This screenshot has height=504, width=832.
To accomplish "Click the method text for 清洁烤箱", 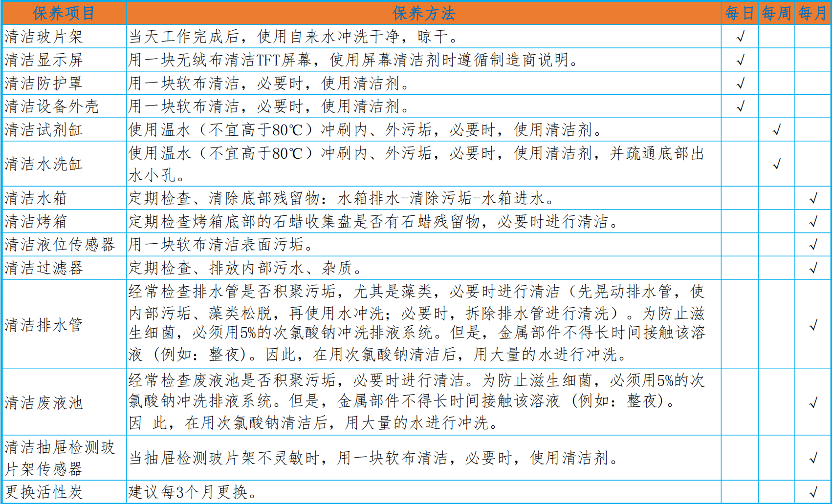I will [x=373, y=222].
